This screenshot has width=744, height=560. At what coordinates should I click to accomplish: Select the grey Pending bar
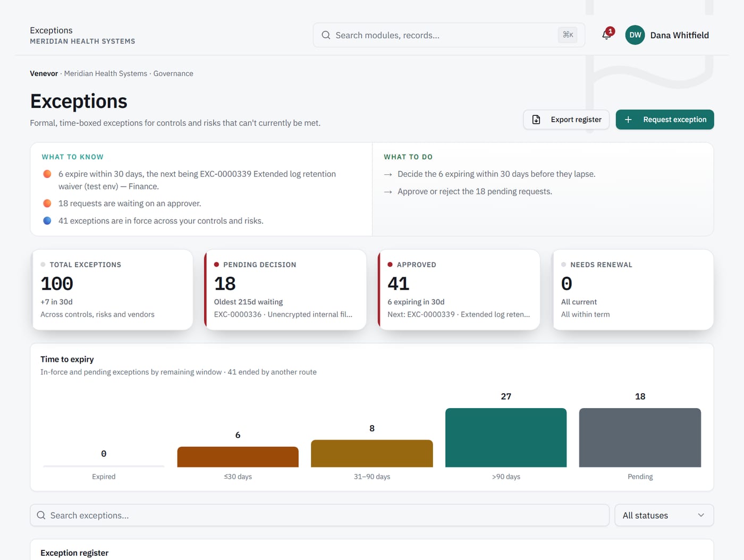tap(640, 438)
